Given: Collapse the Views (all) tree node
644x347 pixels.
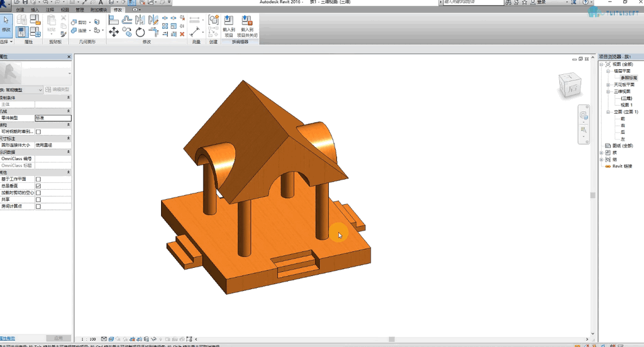Looking at the screenshot, I should (601, 65).
